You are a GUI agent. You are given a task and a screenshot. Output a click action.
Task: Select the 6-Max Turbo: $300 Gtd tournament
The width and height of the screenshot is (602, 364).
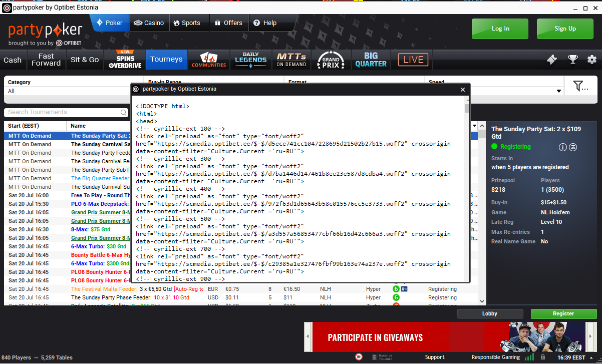coord(68,263)
